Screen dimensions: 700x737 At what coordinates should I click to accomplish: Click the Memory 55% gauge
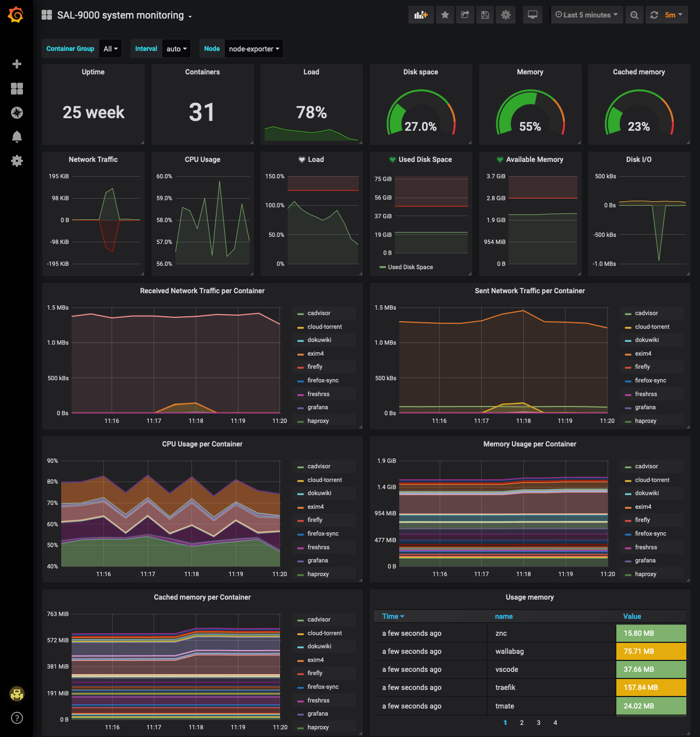tap(530, 113)
